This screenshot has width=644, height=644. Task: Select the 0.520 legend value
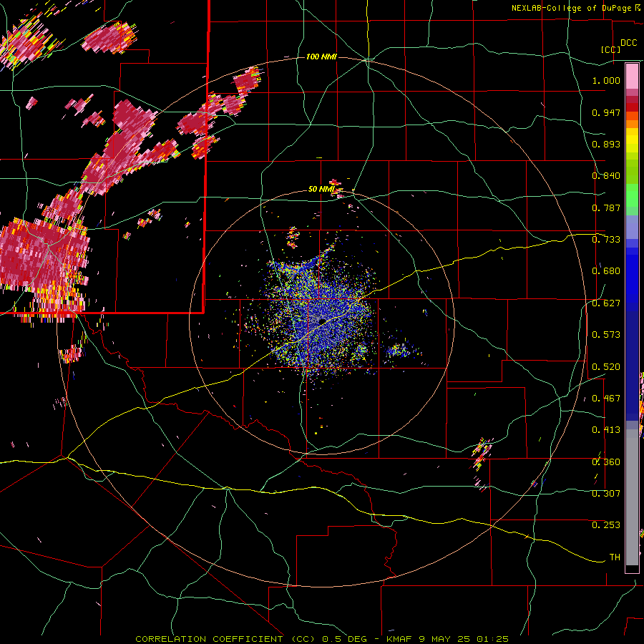tap(606, 367)
